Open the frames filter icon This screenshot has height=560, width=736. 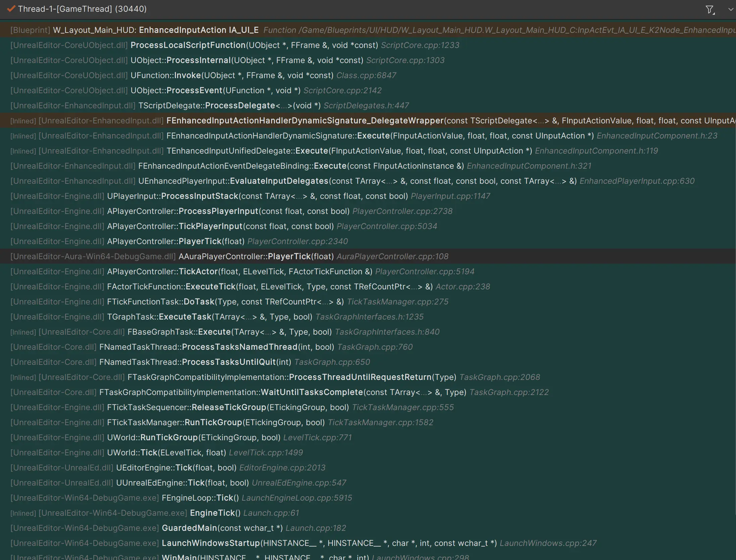coord(709,9)
